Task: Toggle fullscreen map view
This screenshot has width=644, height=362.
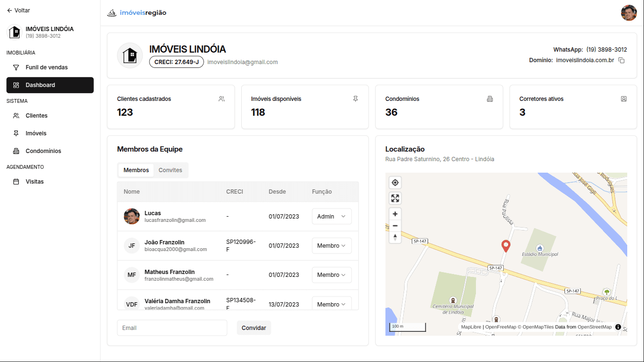Action: pos(395,198)
